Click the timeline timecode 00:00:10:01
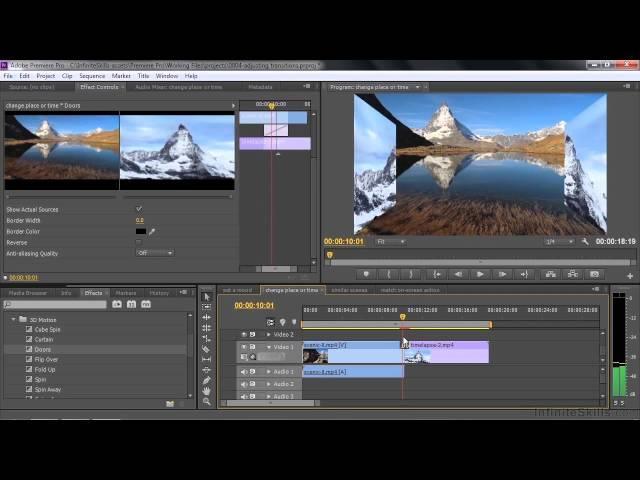Viewport: 640px width, 480px height. tap(254, 305)
